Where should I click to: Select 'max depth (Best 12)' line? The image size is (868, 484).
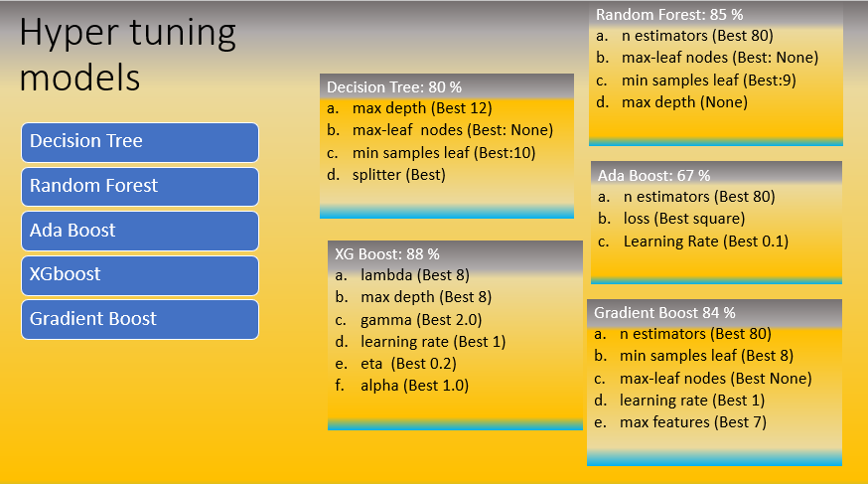pos(422,108)
